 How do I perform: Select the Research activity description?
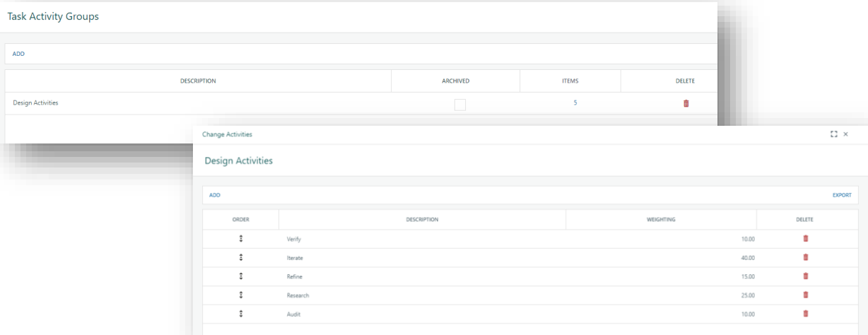[x=298, y=295]
